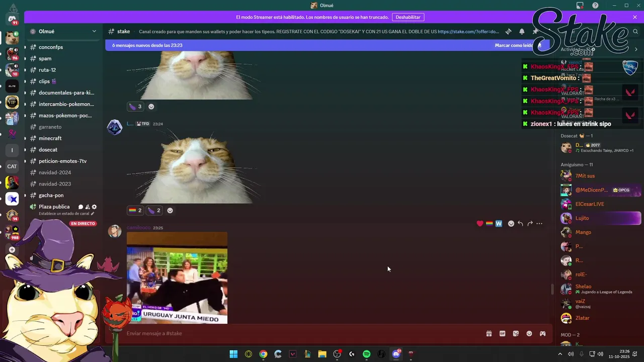Jump to 6 new messages since 23:23
Image resolution: width=644 pixels, height=362 pixels.
[147, 45]
